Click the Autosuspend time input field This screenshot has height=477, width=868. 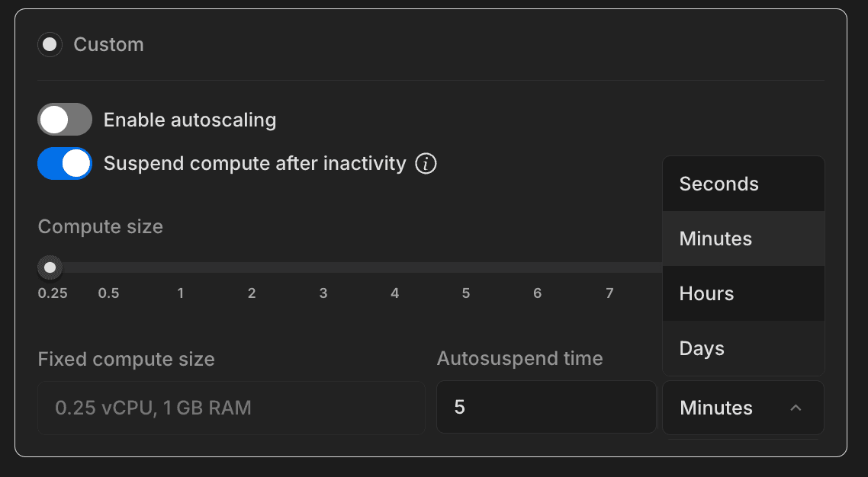click(x=546, y=406)
